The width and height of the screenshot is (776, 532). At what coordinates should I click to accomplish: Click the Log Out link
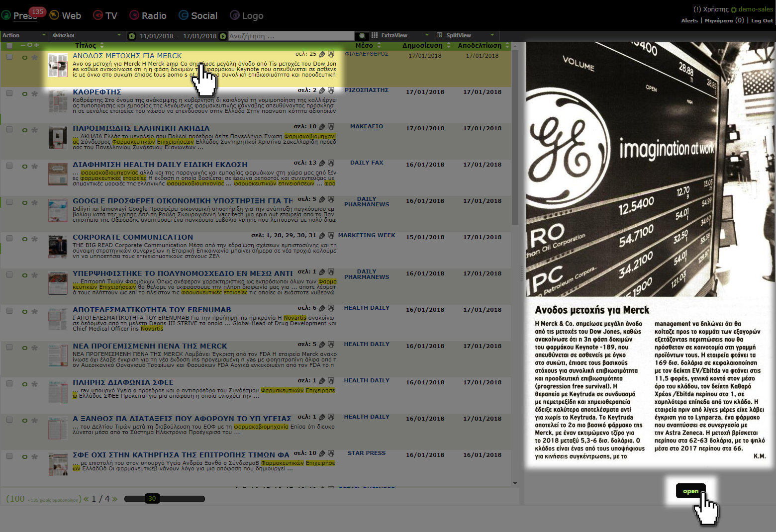point(762,20)
